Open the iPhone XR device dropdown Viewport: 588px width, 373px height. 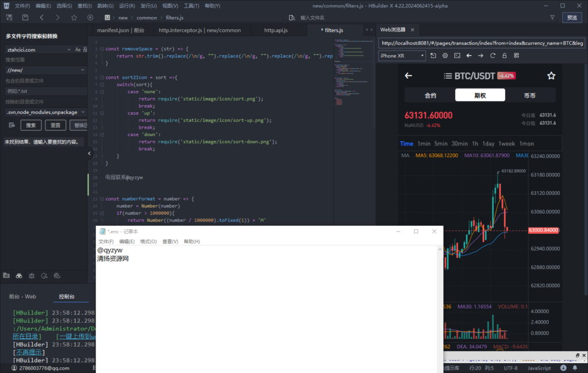click(402, 56)
